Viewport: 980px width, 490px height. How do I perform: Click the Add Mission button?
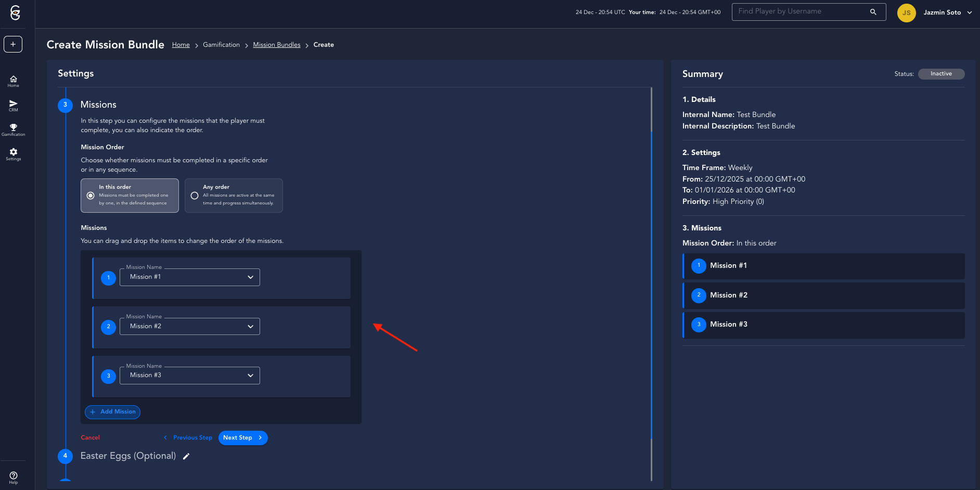112,412
